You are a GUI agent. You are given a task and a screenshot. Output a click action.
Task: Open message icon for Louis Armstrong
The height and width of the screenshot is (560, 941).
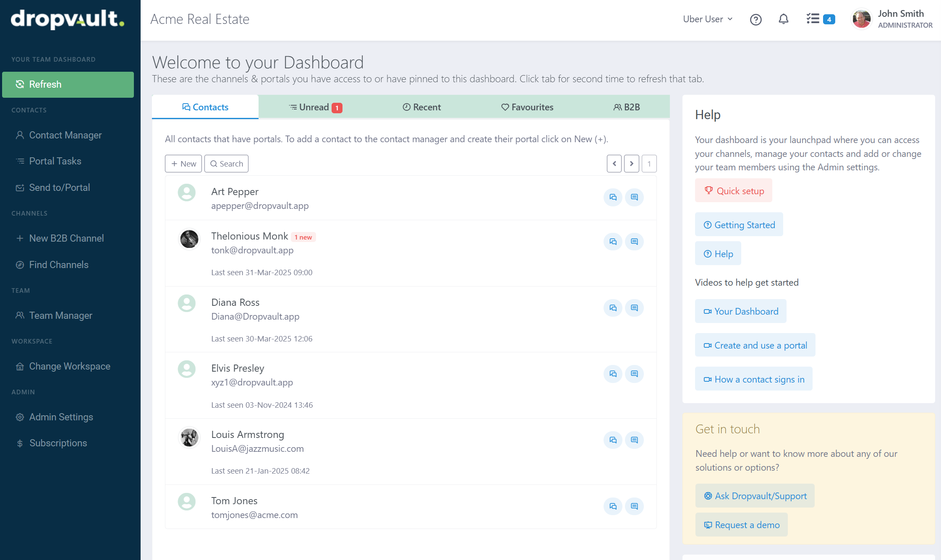click(634, 440)
